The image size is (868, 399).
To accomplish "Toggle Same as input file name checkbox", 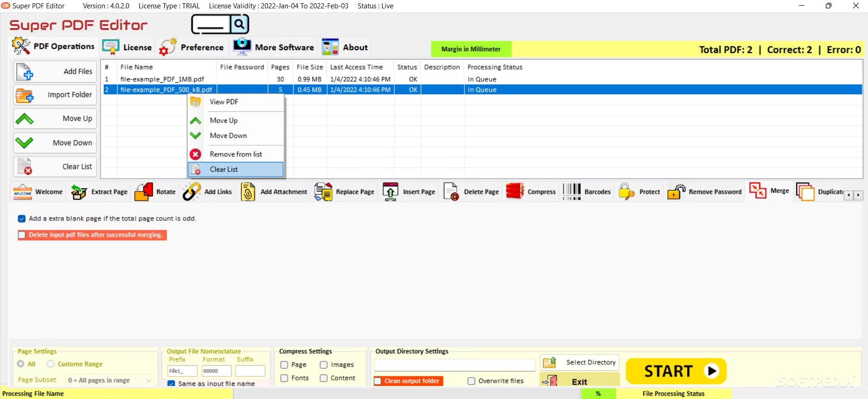I will [171, 384].
